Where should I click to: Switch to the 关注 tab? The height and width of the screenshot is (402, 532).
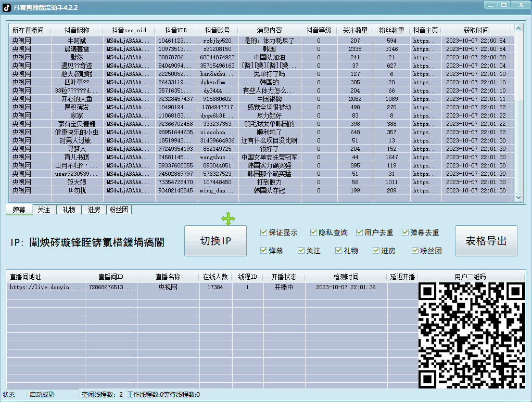pos(44,210)
